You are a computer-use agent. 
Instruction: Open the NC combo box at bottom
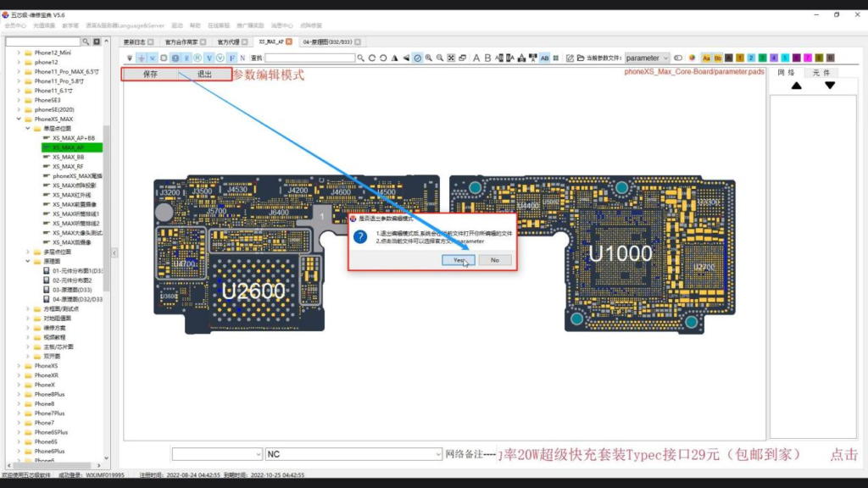353,454
